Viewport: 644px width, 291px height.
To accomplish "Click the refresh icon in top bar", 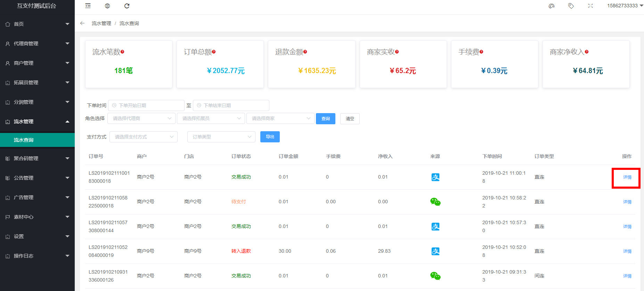I will click(127, 6).
